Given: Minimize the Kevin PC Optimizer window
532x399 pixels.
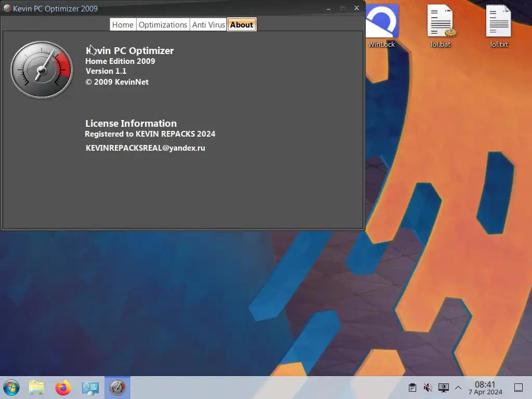Looking at the screenshot, I should point(328,8).
